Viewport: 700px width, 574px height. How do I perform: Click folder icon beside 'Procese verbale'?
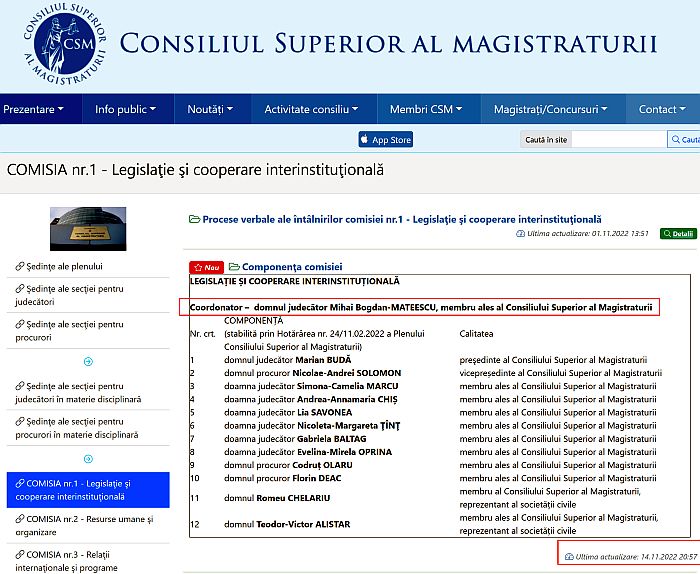pyautogui.click(x=194, y=219)
